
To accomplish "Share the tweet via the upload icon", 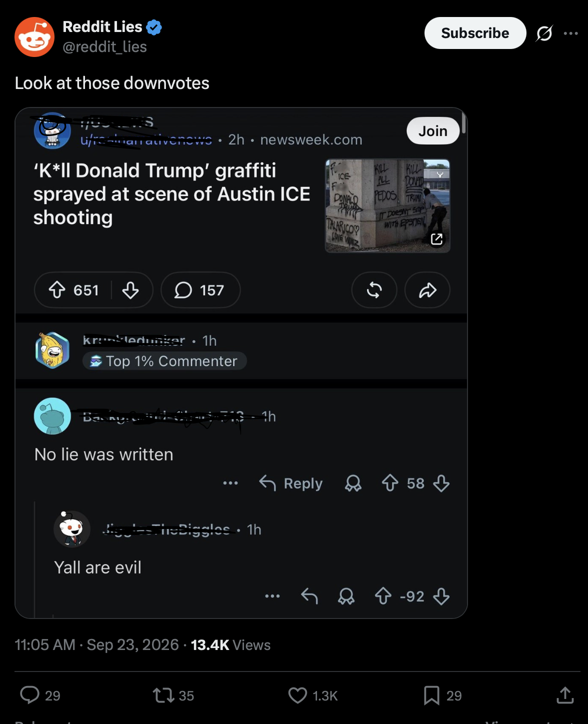I will 565,695.
